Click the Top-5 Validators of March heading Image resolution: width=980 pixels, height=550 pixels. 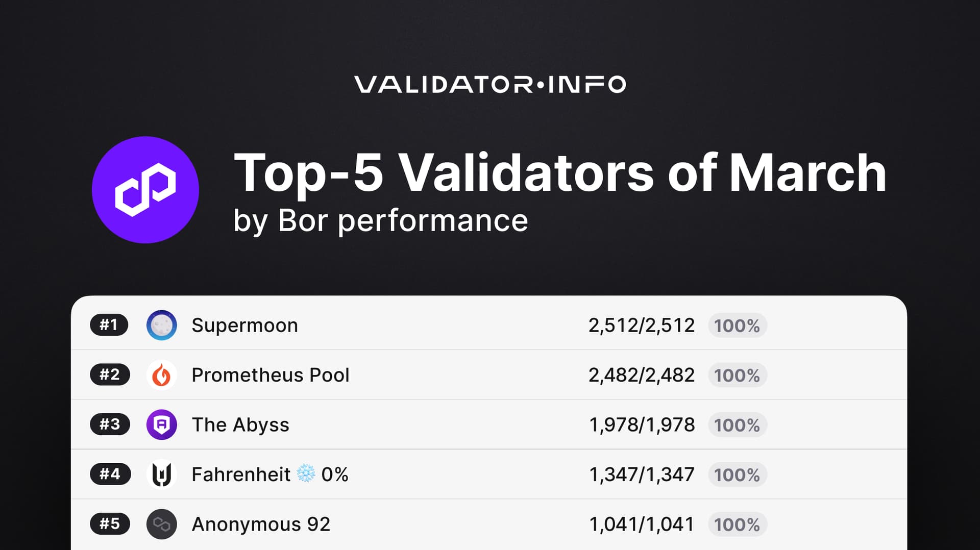click(560, 172)
